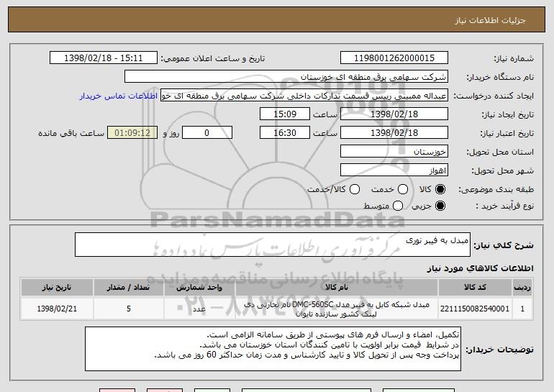
Task: Click the row number 1 cell
Action: tap(522, 309)
